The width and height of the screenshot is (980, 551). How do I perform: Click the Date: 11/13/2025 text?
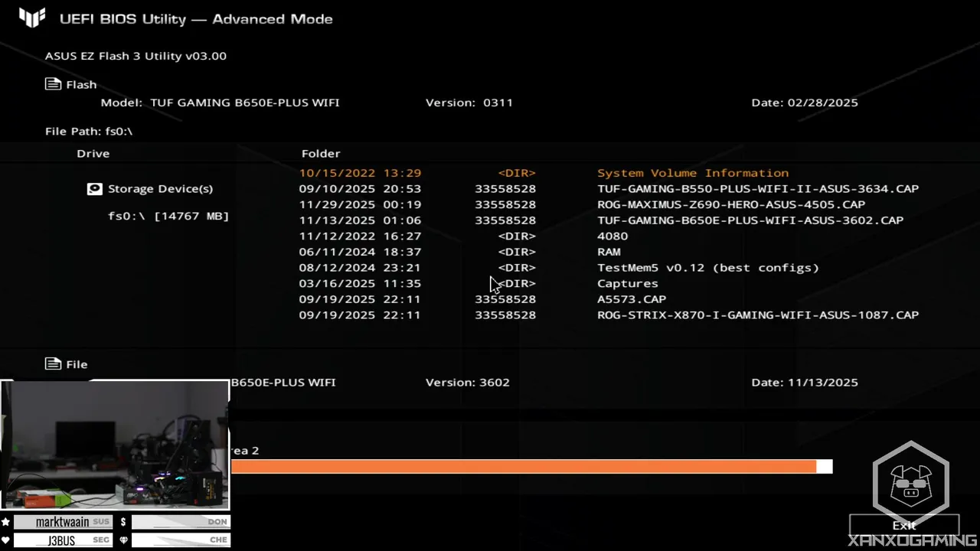[x=805, y=382]
